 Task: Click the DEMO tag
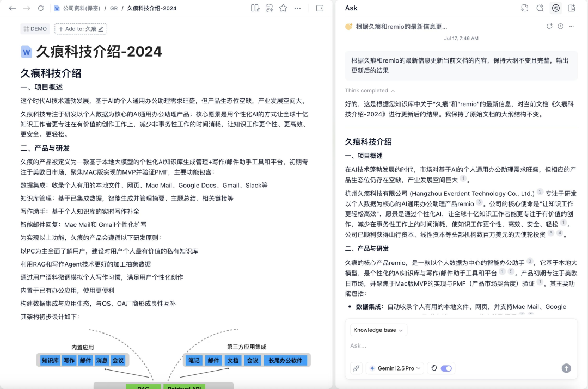click(x=35, y=29)
